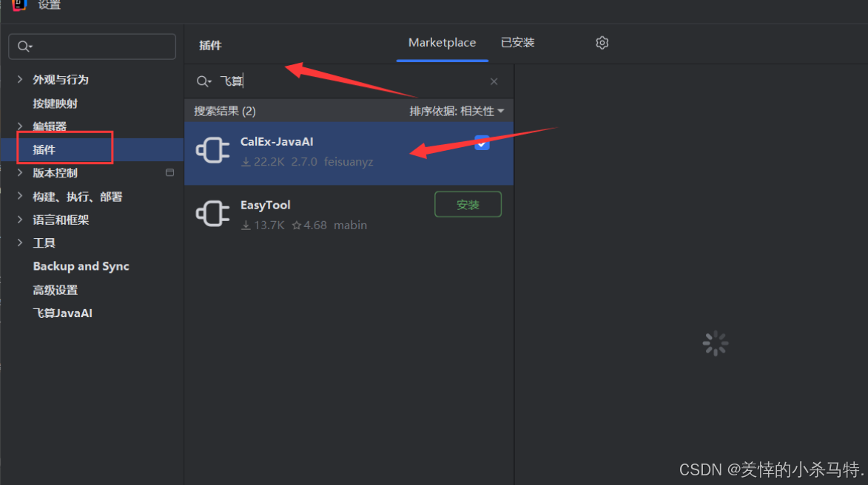Expand the 语言和框架 tree node
This screenshot has width=868, height=485.
[20, 220]
